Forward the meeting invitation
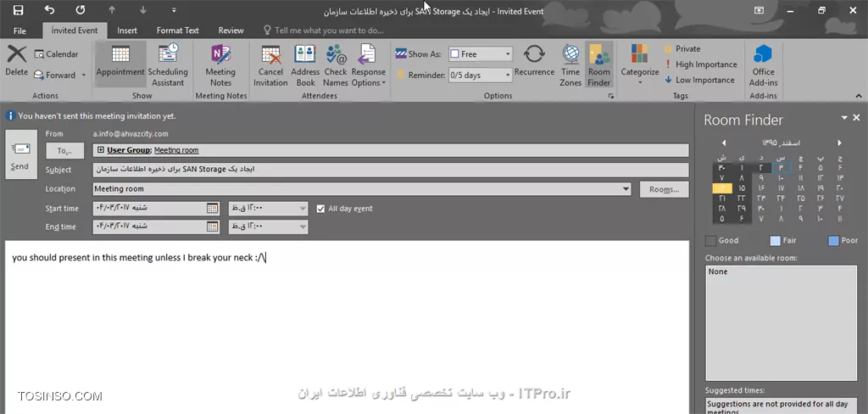868x414 pixels. tap(55, 75)
